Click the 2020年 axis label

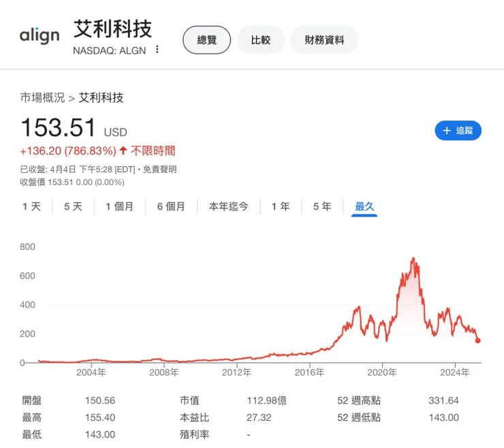(x=382, y=372)
